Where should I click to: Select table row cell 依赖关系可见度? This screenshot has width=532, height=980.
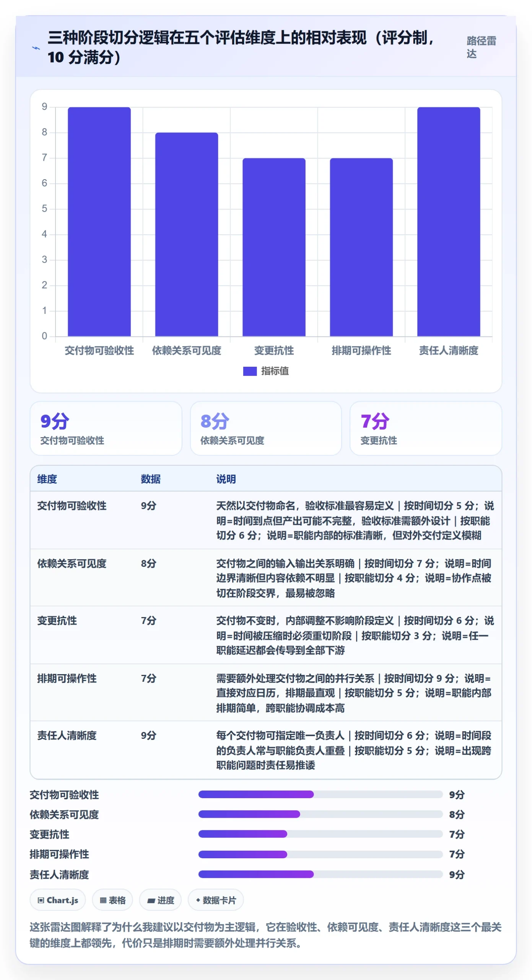click(72, 563)
